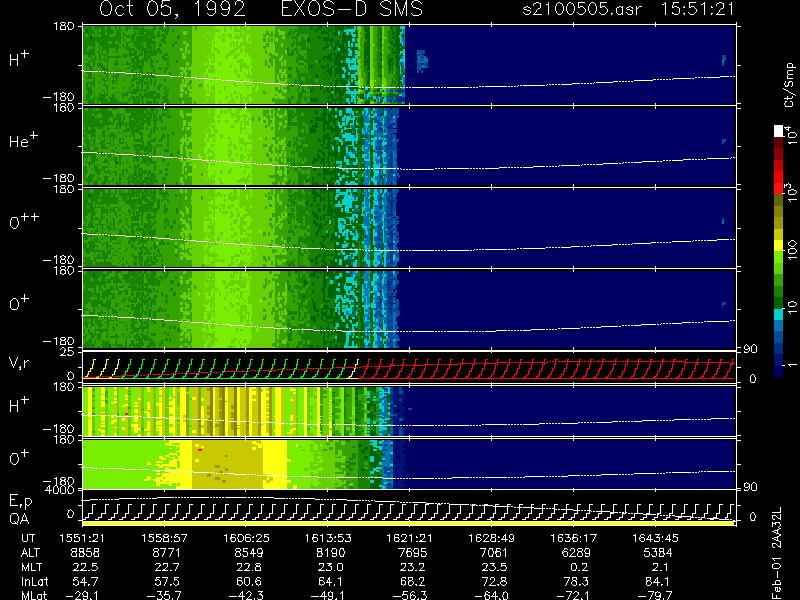Select UT value 1636:17

573,538
